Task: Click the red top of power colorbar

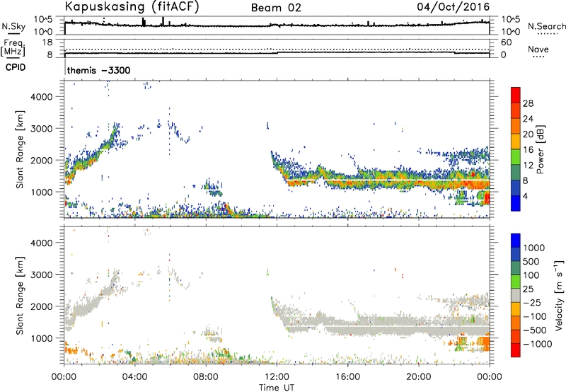Action: [516, 96]
